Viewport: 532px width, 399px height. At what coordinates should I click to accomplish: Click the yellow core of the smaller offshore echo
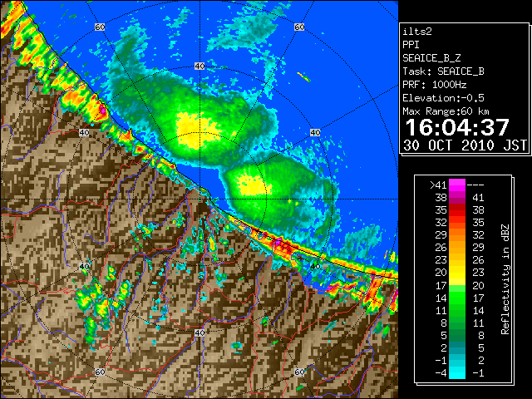252,185
